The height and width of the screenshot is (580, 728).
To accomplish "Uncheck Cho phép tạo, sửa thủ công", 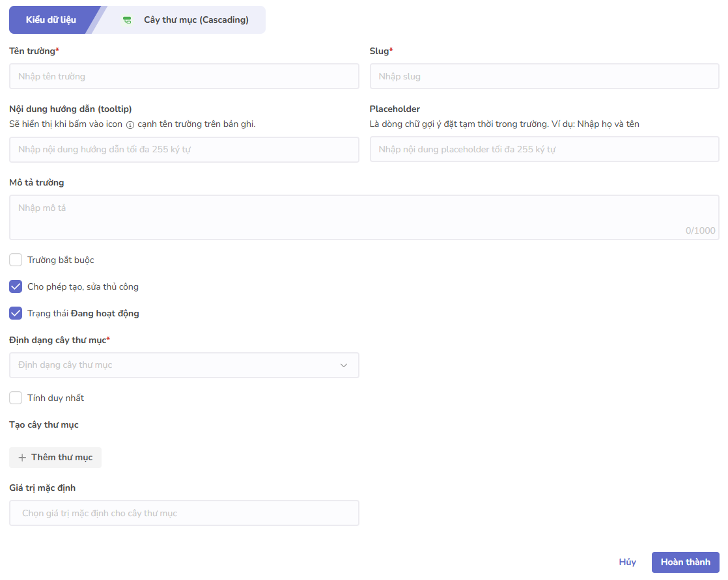I will pyautogui.click(x=16, y=287).
